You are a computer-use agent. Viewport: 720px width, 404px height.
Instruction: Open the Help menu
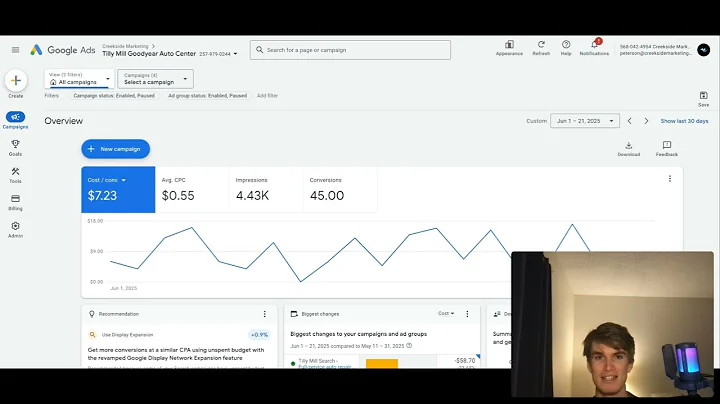pos(566,48)
